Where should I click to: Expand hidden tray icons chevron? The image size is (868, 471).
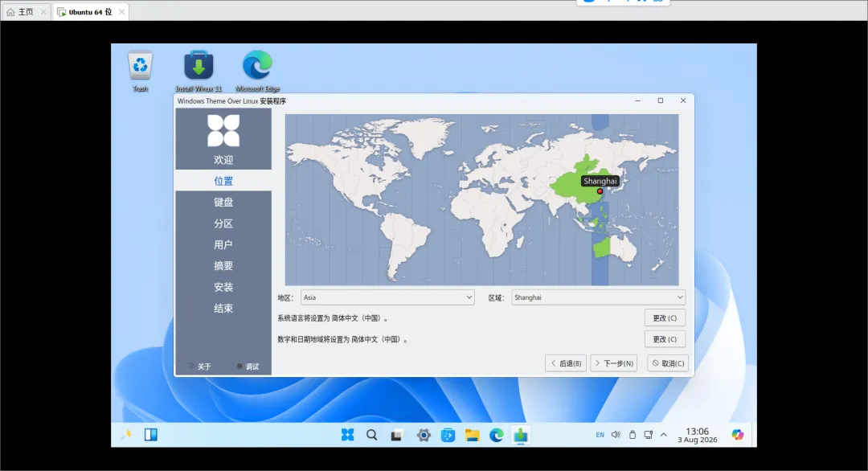664,435
